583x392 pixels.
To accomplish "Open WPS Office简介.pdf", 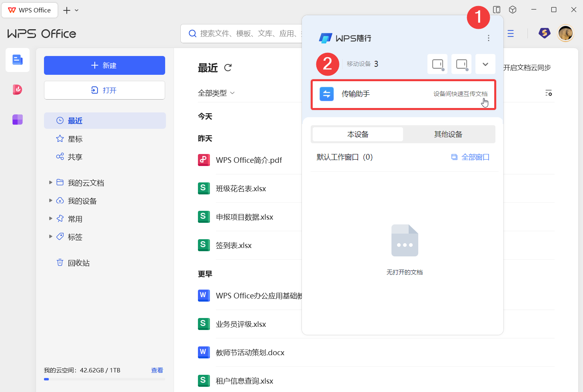I will click(249, 160).
